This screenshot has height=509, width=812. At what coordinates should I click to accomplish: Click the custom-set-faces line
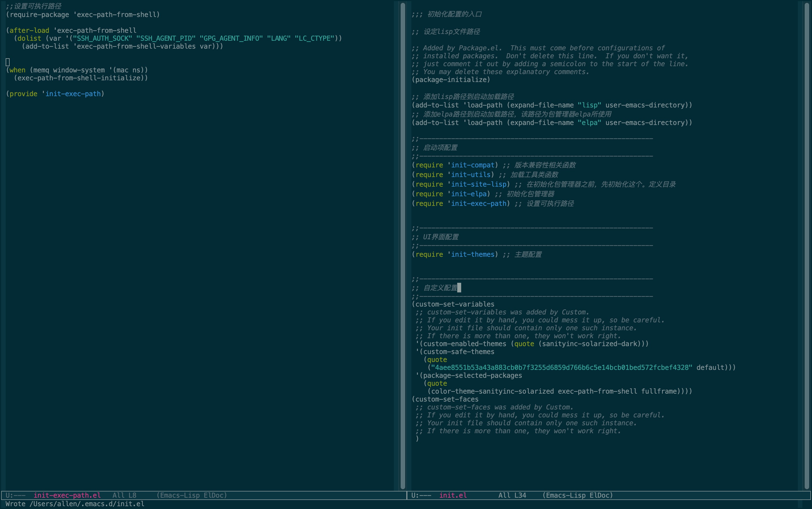pos(445,399)
